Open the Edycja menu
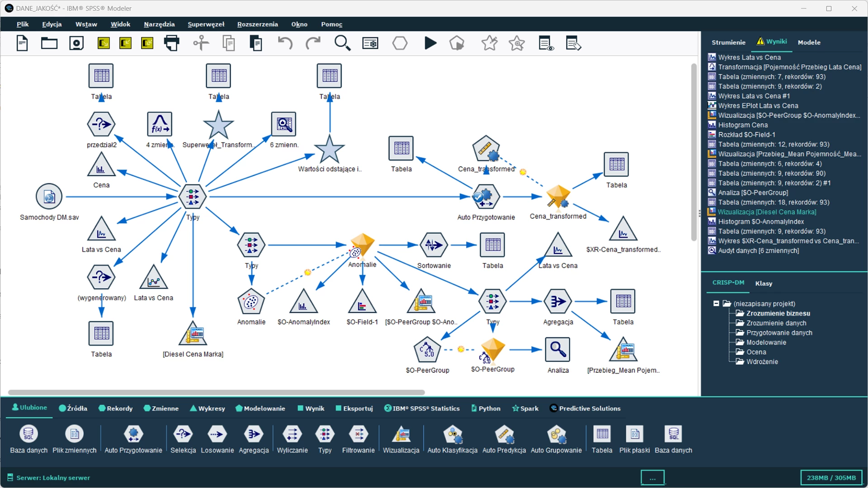 [52, 24]
